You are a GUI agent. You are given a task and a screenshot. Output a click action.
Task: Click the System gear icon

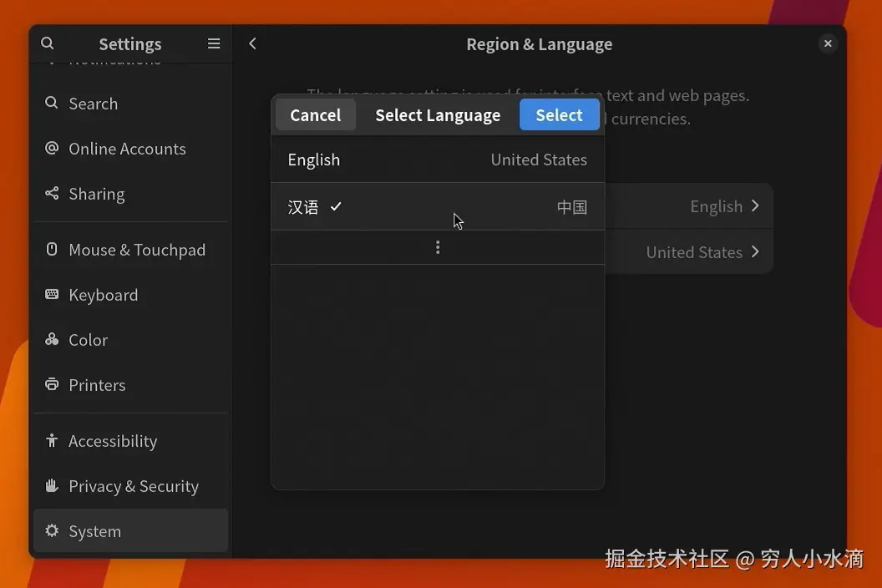52,530
